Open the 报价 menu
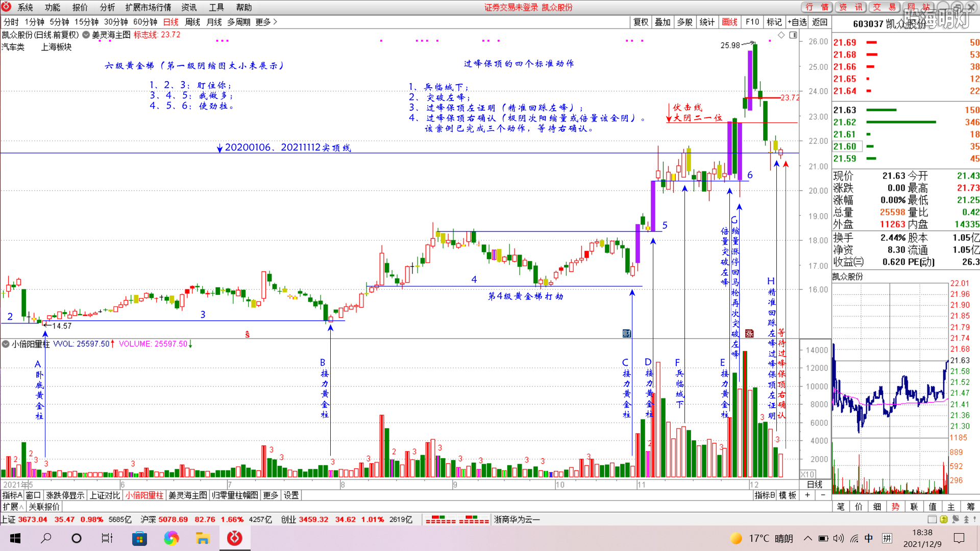 (80, 7)
